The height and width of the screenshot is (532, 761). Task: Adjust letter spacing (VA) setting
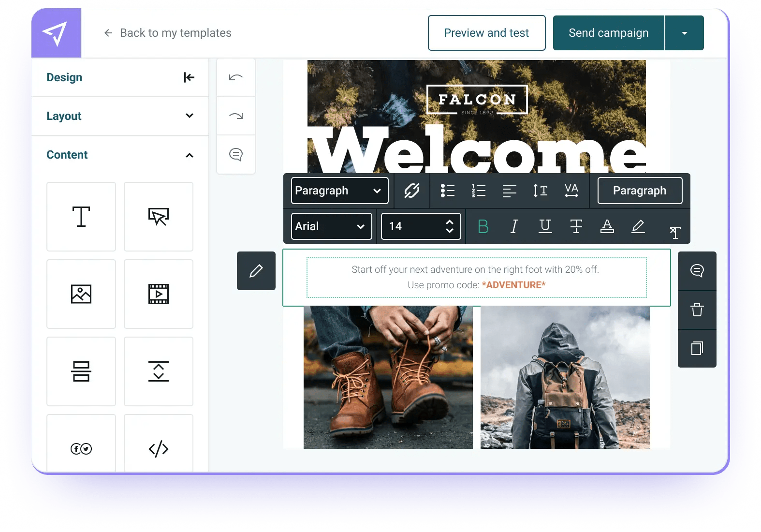pyautogui.click(x=571, y=191)
